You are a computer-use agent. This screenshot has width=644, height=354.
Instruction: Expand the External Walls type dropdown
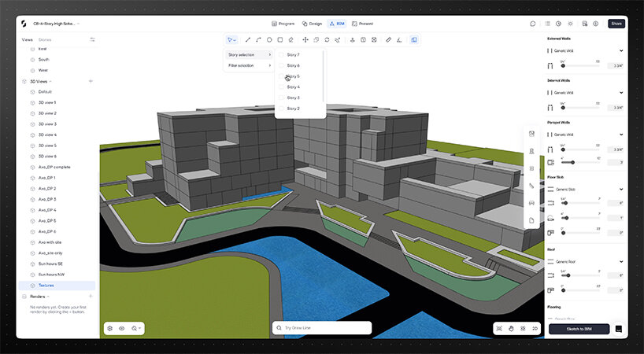tap(621, 51)
